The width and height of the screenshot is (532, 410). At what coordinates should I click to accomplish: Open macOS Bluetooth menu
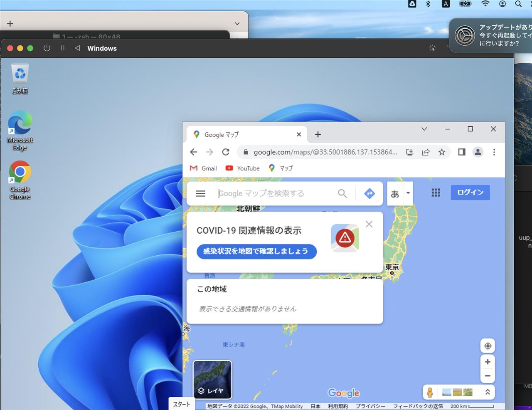(428, 4)
